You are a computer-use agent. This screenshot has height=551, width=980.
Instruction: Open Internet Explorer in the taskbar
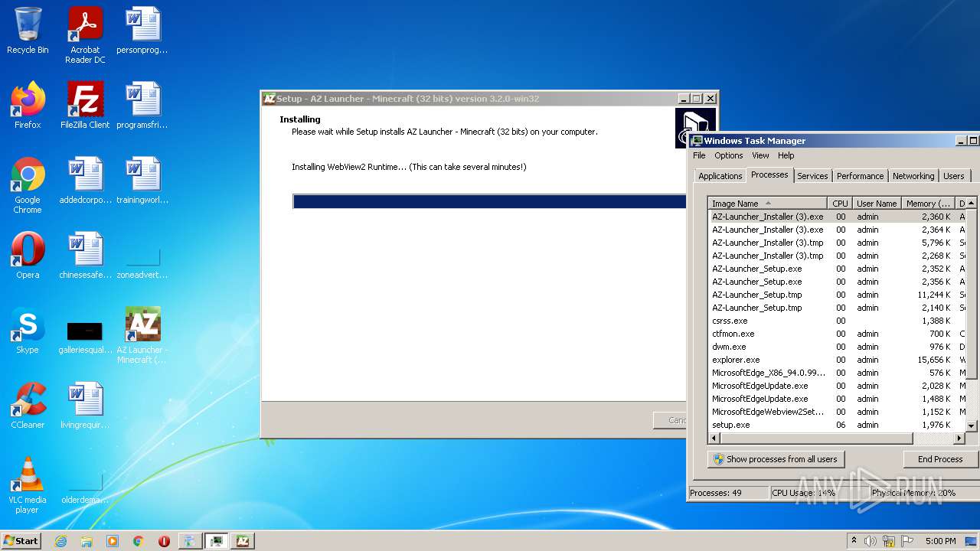tap(60, 541)
